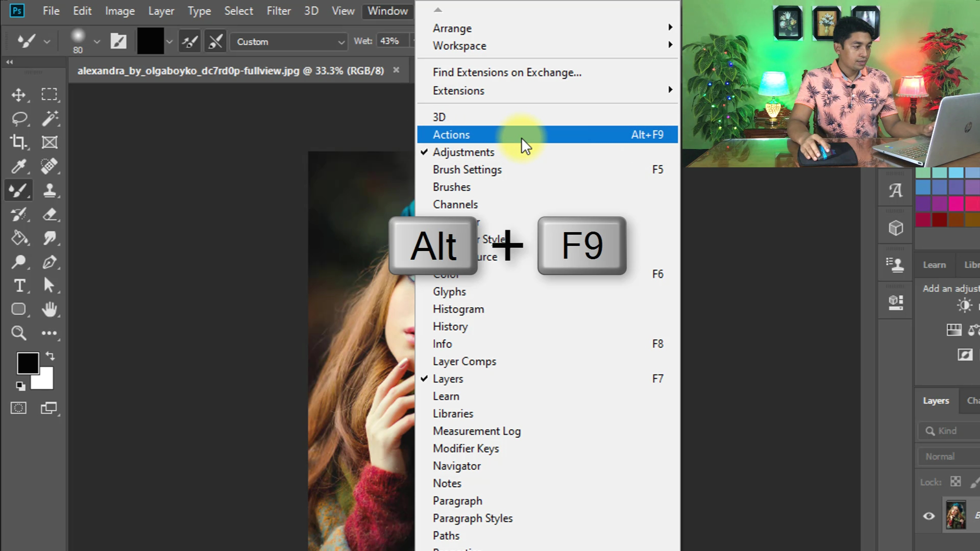Uncheck Layers in the Window menu

(448, 379)
